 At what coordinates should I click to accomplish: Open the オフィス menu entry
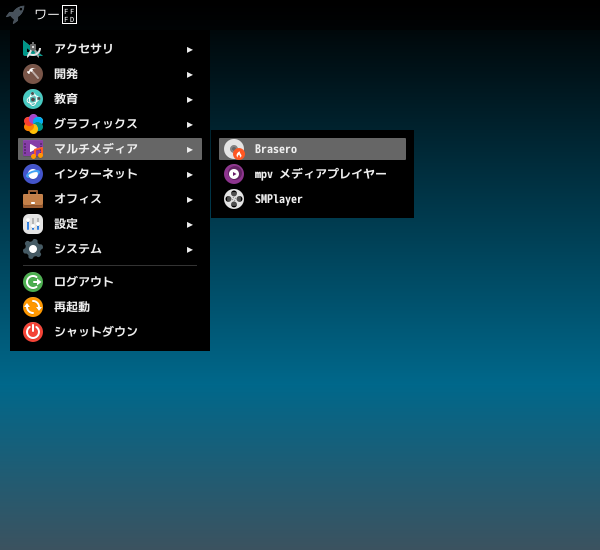pyautogui.click(x=110, y=199)
